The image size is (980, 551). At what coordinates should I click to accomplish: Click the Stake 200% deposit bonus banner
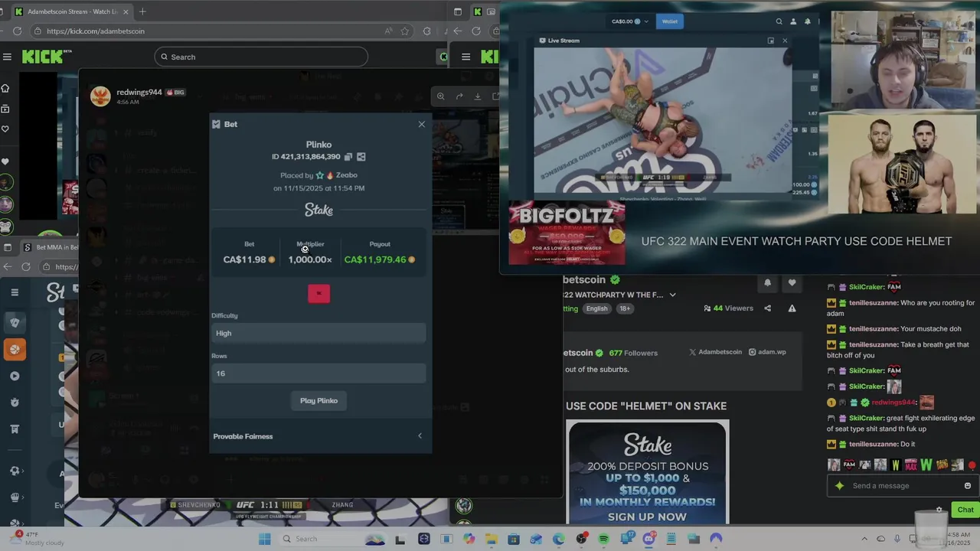(647, 472)
